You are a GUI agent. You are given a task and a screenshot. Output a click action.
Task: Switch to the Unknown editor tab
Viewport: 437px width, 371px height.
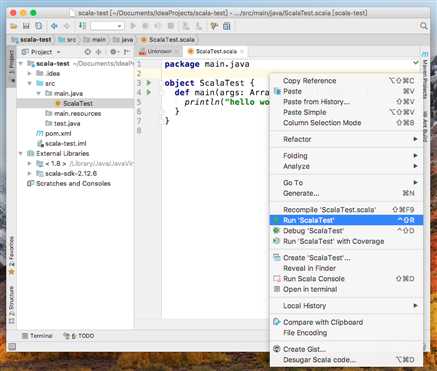coord(156,51)
